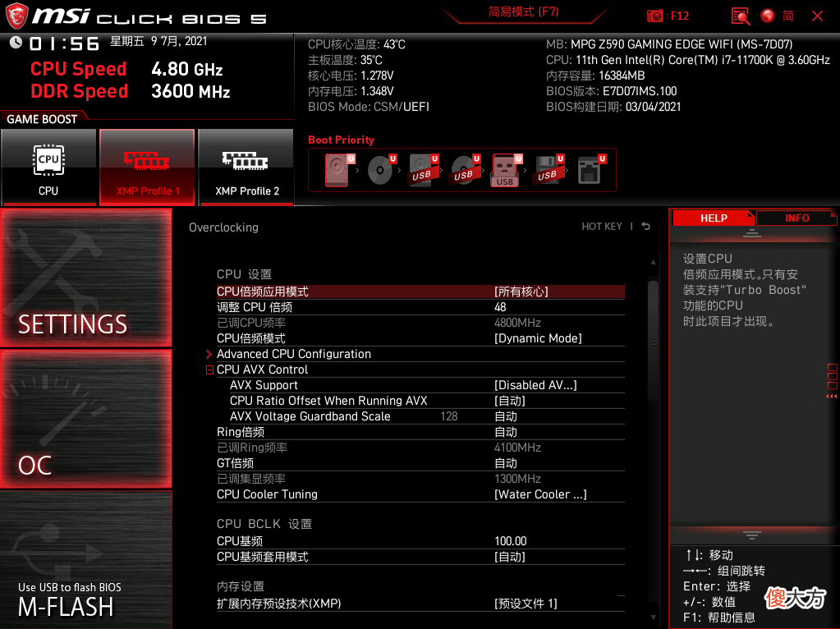
Task: Close the BIOS with the X button
Action: tap(818, 16)
